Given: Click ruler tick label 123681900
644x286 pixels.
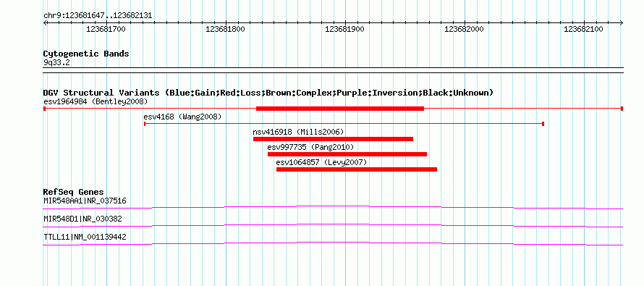Looking at the screenshot, I should pyautogui.click(x=344, y=29).
